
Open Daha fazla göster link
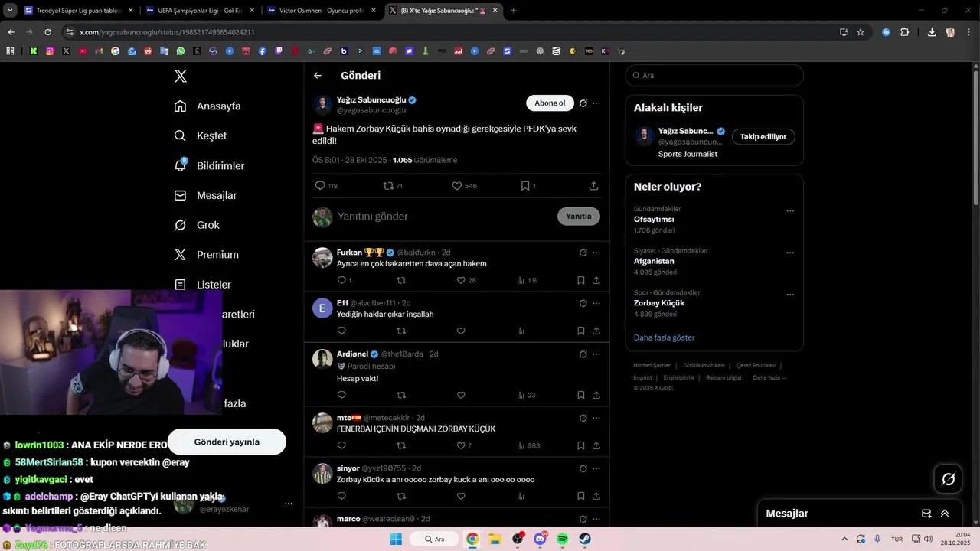pyautogui.click(x=665, y=337)
